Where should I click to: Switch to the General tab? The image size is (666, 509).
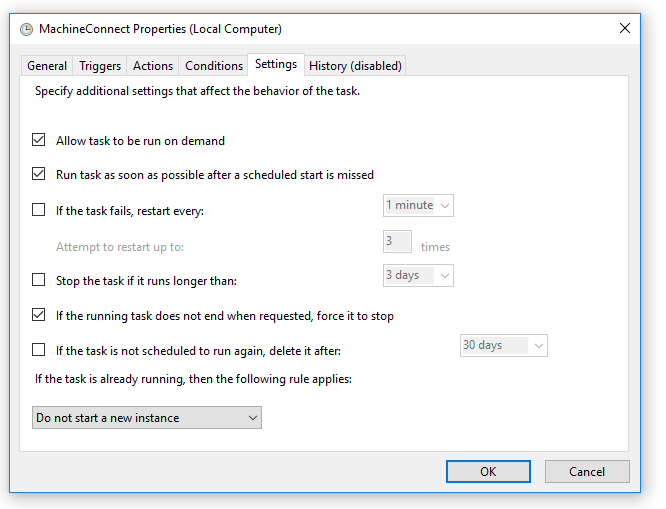point(47,66)
